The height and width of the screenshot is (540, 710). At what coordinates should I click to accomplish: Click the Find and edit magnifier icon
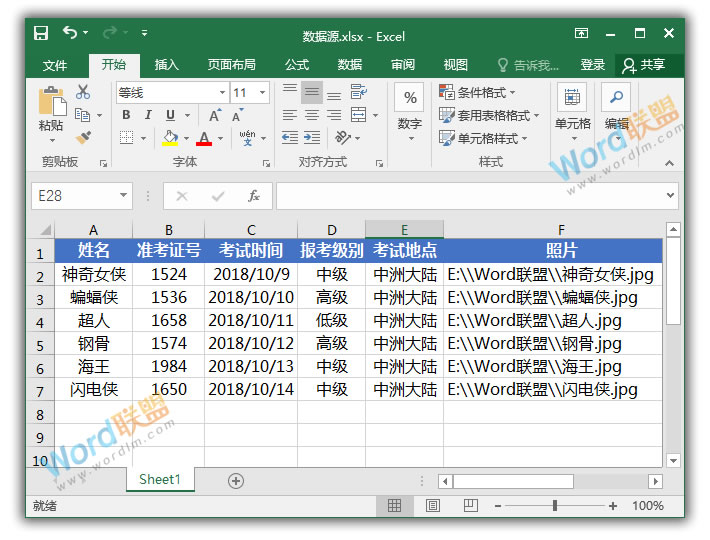coord(616,98)
